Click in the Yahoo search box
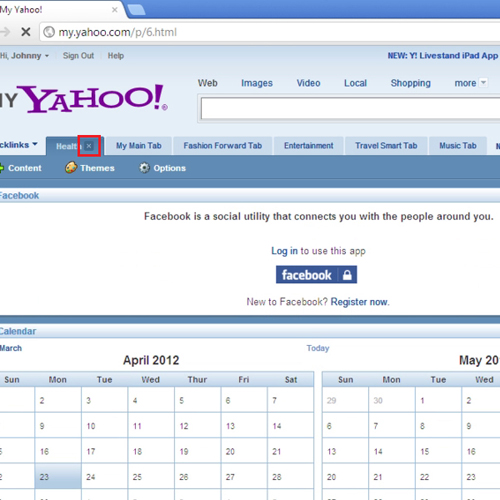Image resolution: width=500 pixels, height=500 pixels. point(350,109)
